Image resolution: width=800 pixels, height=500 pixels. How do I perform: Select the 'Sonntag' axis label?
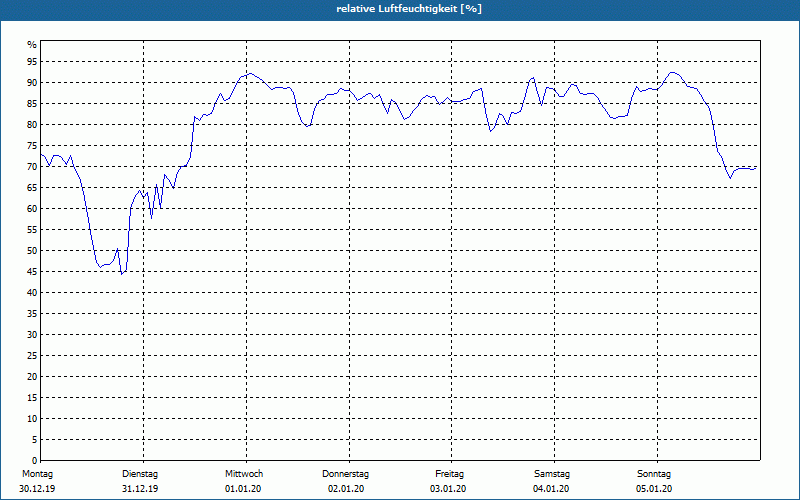(654, 474)
